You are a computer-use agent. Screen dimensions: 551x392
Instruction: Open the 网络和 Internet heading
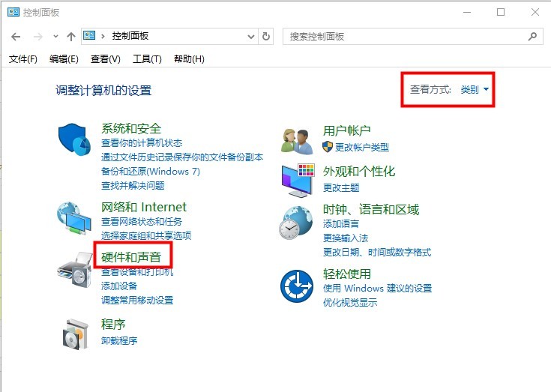(x=144, y=207)
